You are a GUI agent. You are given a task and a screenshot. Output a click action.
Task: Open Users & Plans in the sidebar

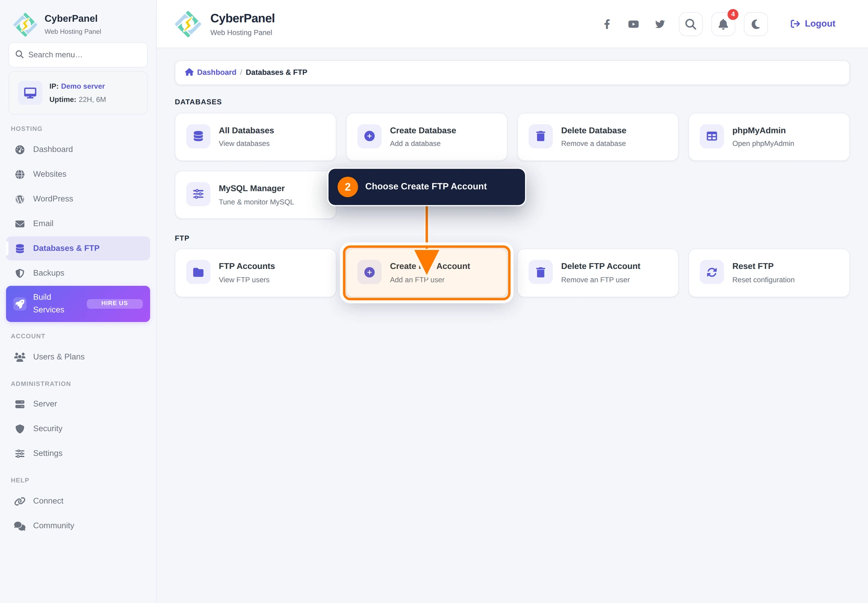[x=78, y=357]
